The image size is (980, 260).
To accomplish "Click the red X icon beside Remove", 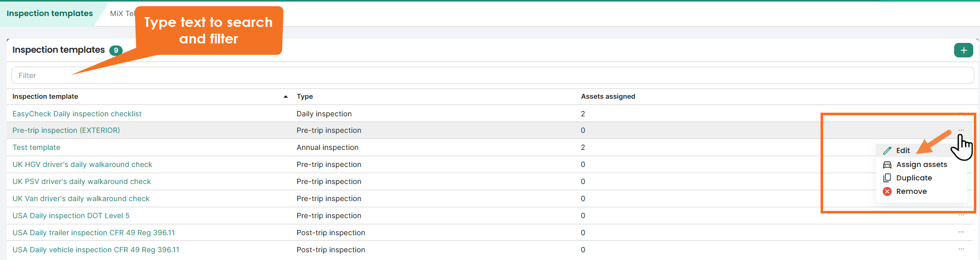I will pos(887,191).
